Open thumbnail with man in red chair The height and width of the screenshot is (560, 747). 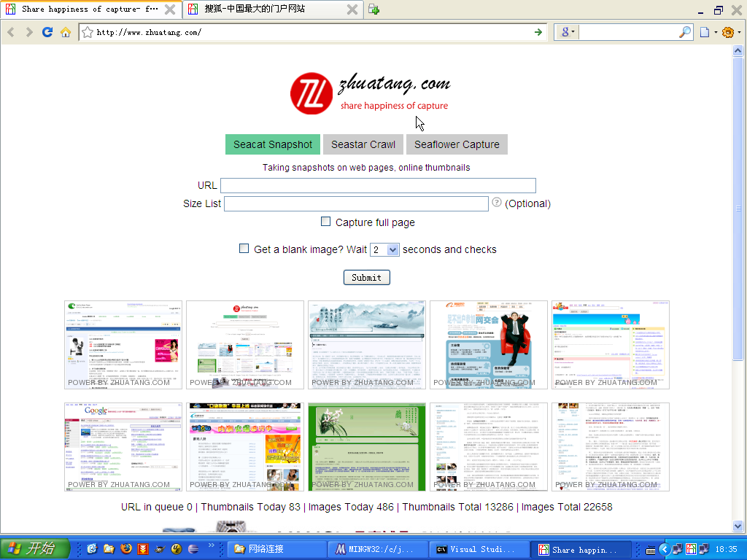coord(488,345)
